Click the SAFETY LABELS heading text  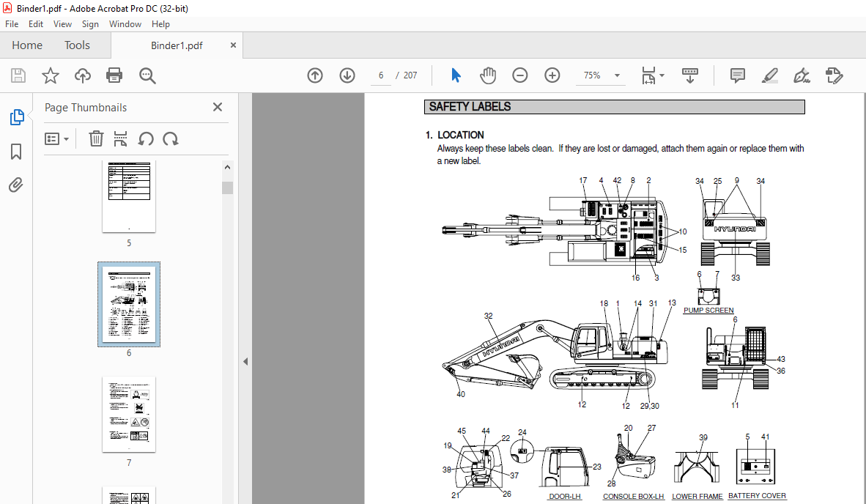tap(470, 106)
